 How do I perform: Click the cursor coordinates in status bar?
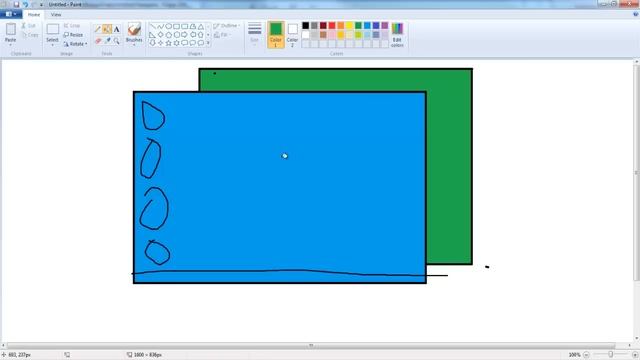pyautogui.click(x=19, y=355)
